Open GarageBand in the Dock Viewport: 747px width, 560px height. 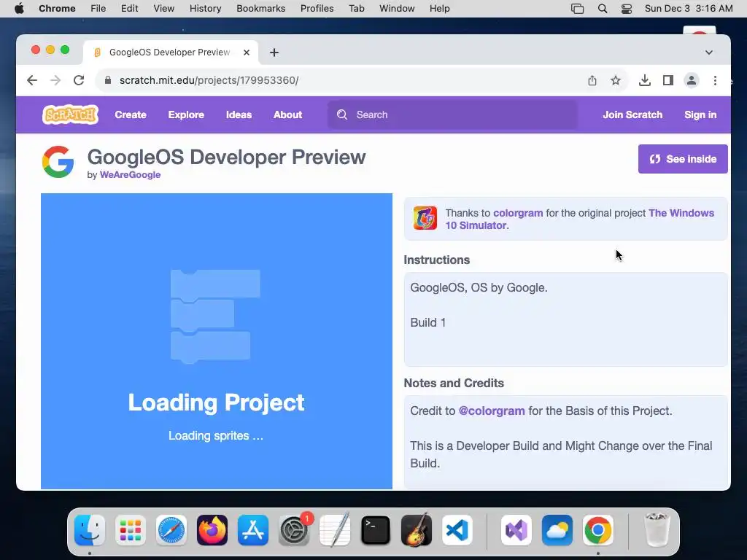click(x=417, y=530)
